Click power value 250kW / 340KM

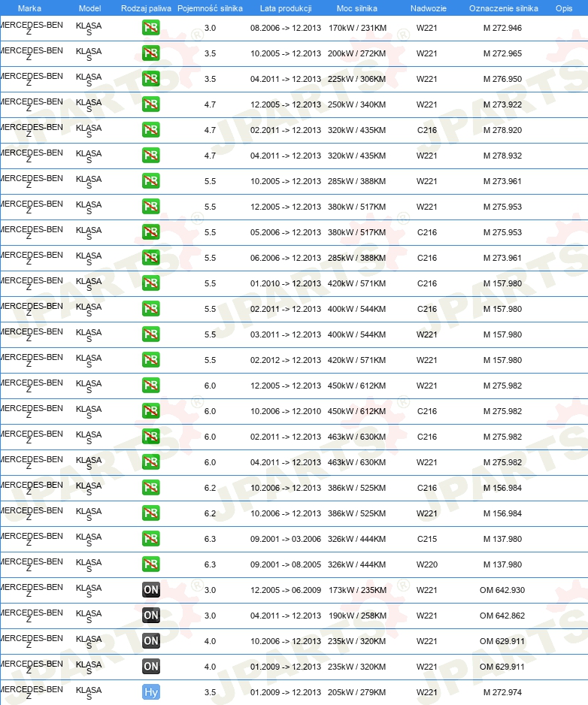coord(356,104)
